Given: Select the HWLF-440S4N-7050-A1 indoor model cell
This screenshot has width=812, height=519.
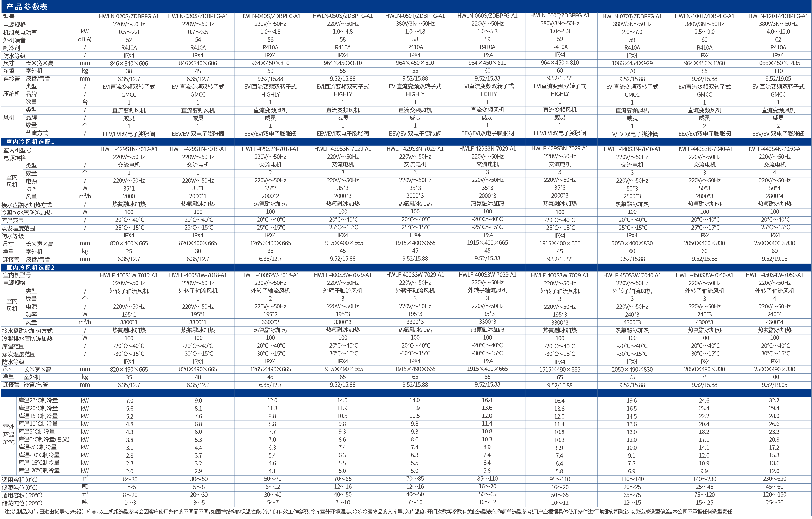Looking at the screenshot, I should (x=774, y=149).
